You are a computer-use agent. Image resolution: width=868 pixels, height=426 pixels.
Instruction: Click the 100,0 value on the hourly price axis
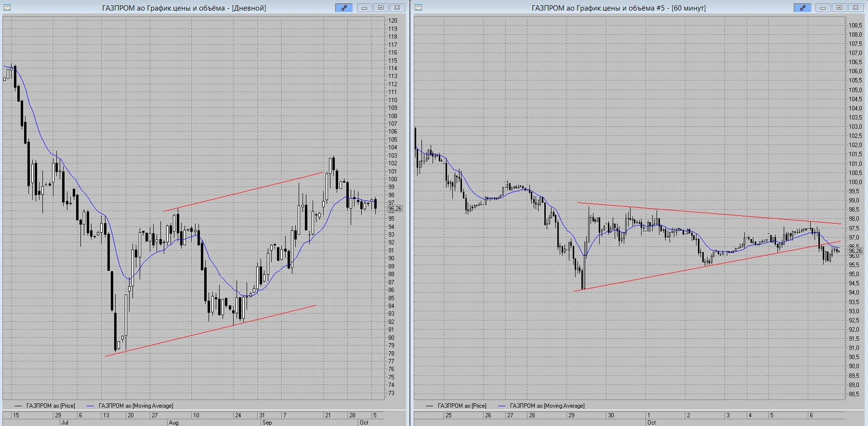[x=855, y=182]
